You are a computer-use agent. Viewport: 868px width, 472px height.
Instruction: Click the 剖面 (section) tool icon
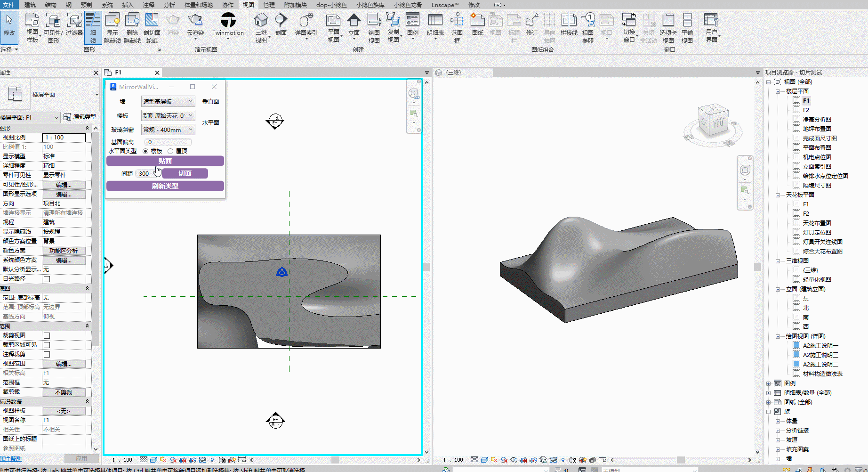coord(281,21)
